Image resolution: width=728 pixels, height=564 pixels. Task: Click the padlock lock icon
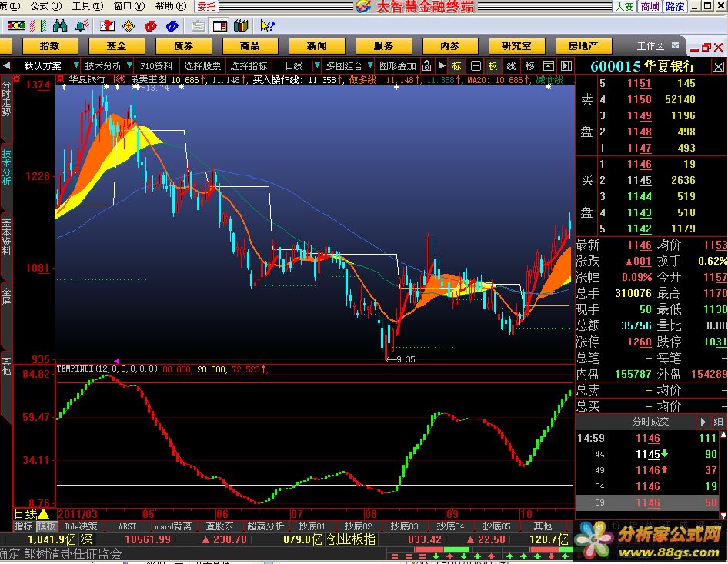point(426,66)
